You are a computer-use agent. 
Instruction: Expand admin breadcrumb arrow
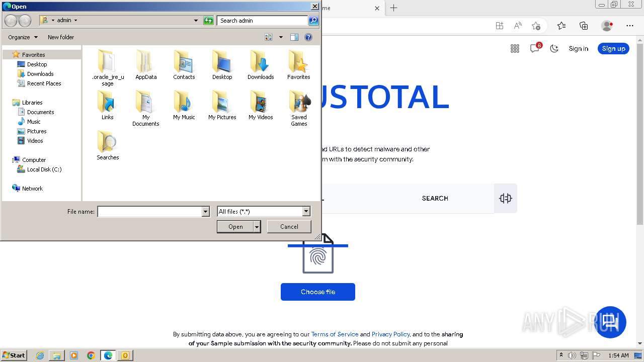point(75,21)
